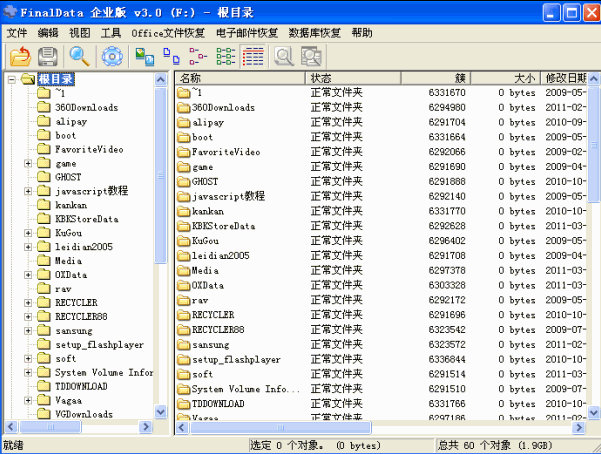Expand the leidian2005 tree node
The image size is (601, 454).
[28, 247]
